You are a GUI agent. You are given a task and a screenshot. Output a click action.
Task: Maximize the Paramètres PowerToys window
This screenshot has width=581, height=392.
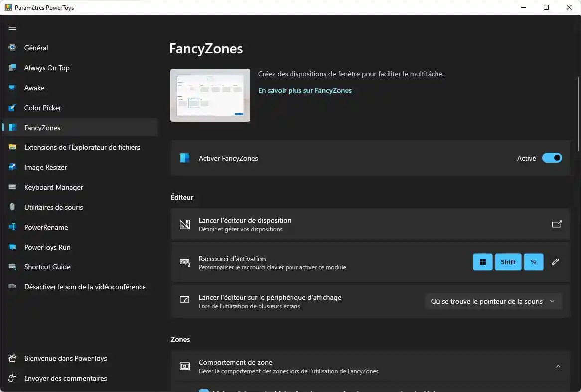[x=546, y=7]
